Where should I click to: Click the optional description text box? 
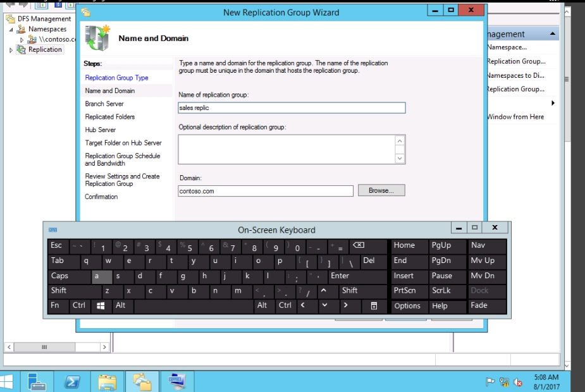[287, 149]
